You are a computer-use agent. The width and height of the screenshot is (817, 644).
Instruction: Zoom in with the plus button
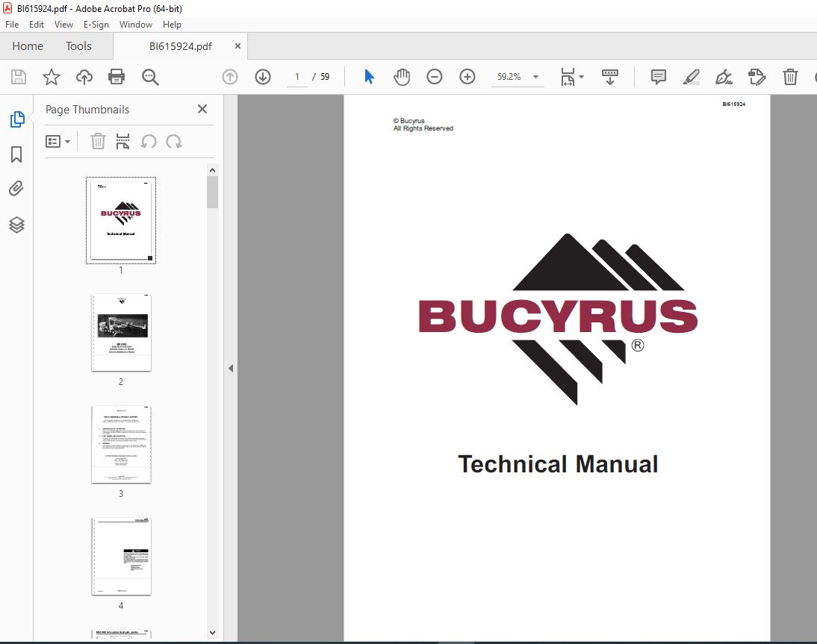click(x=467, y=77)
